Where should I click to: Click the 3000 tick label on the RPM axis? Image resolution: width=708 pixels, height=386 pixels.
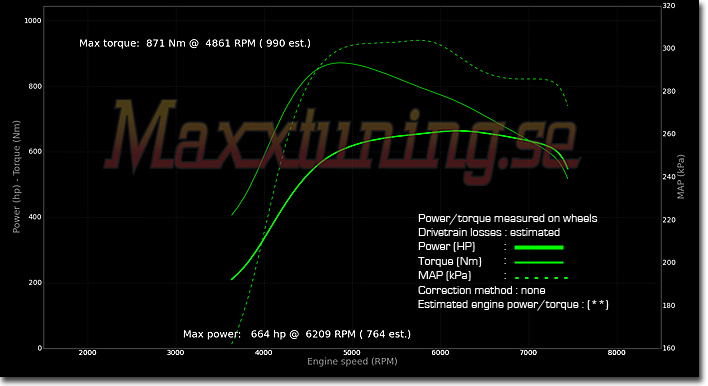click(x=175, y=353)
